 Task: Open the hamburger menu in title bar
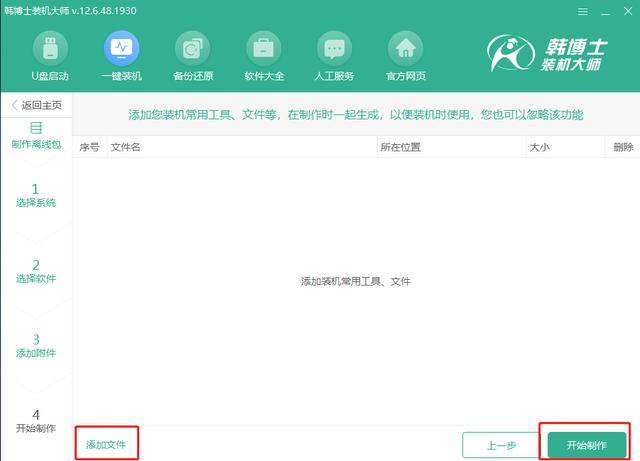point(583,11)
